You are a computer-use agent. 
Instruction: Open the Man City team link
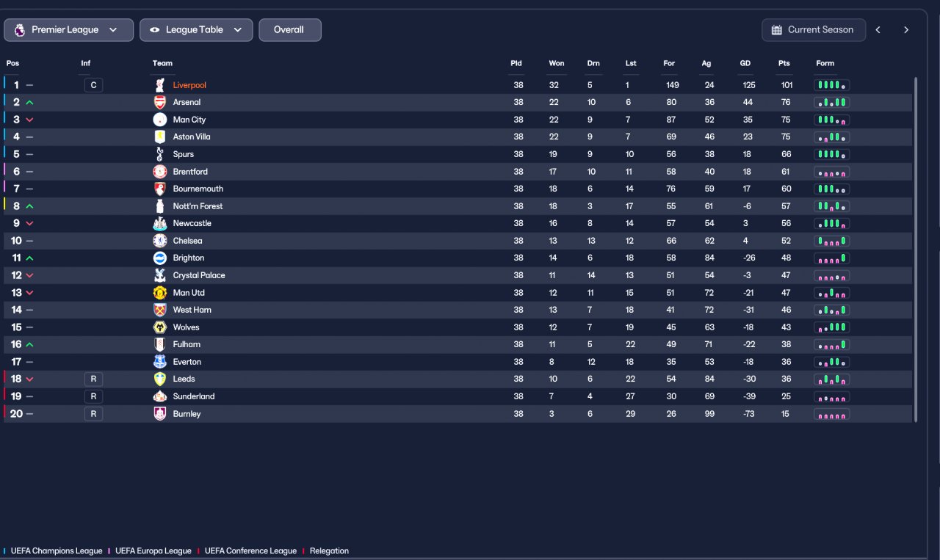point(189,120)
